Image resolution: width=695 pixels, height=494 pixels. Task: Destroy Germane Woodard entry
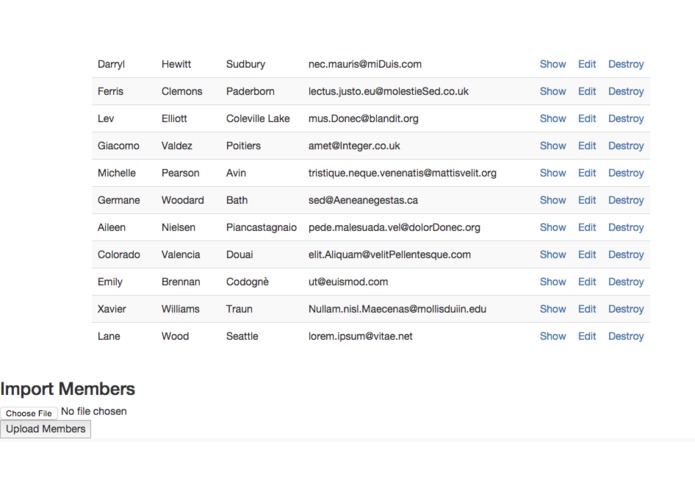pos(626,200)
